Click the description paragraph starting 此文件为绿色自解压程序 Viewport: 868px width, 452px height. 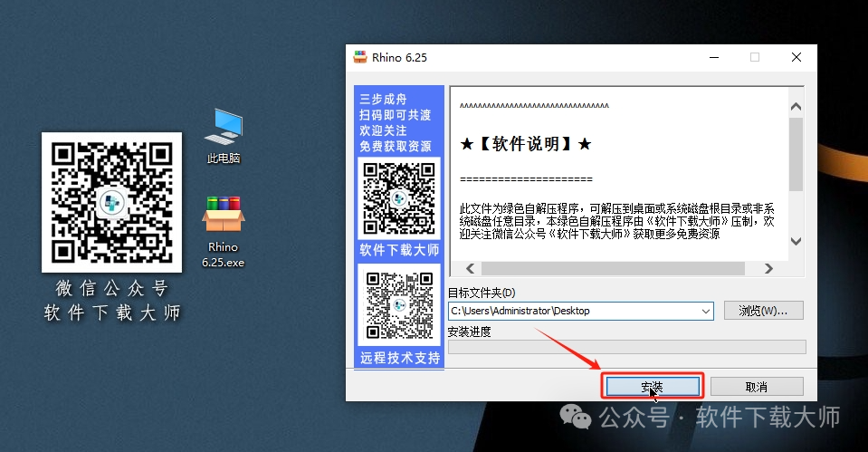(616, 221)
